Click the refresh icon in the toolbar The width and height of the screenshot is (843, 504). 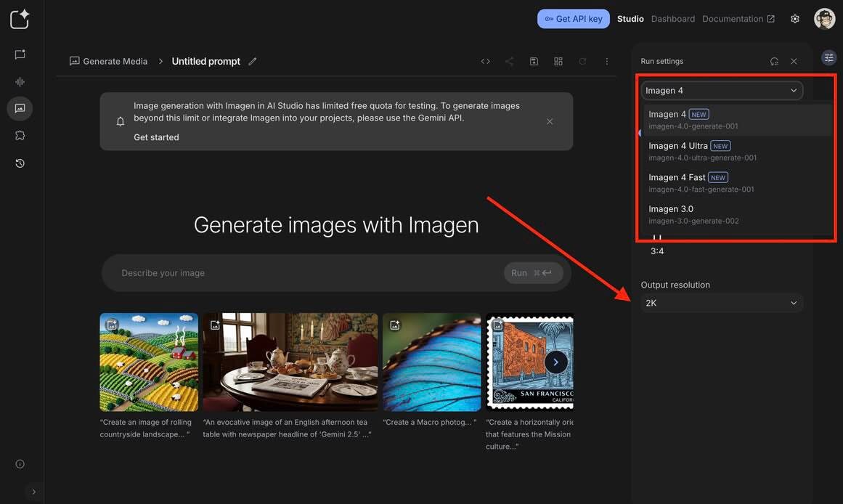point(582,61)
